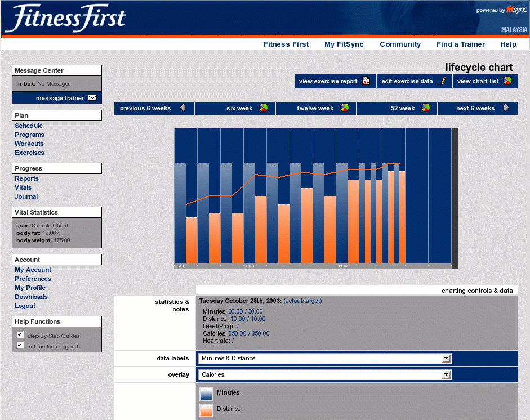Click the NOV month marker on chart axis

(x=343, y=266)
